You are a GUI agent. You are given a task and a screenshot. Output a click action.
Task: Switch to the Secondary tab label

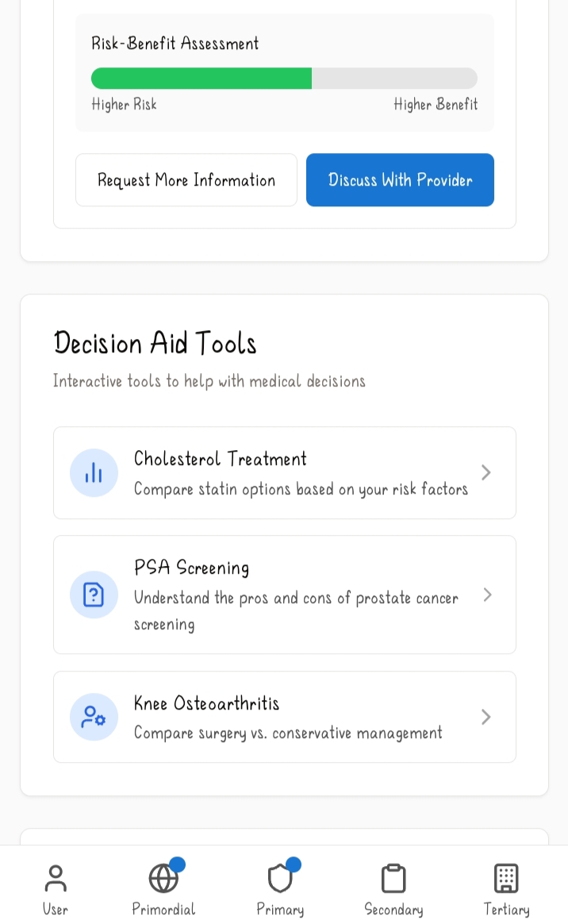click(393, 910)
